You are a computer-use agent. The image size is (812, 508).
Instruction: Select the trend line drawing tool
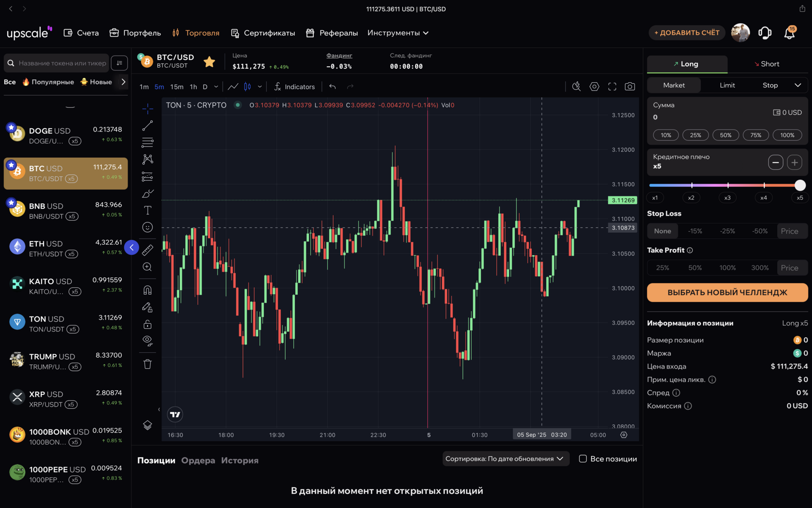coord(147,126)
